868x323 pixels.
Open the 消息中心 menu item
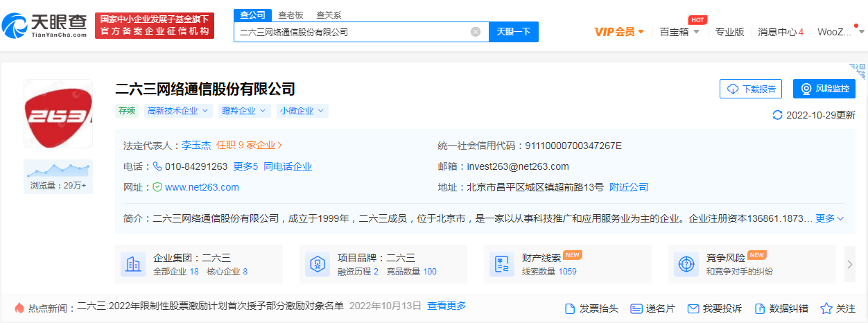click(x=781, y=32)
